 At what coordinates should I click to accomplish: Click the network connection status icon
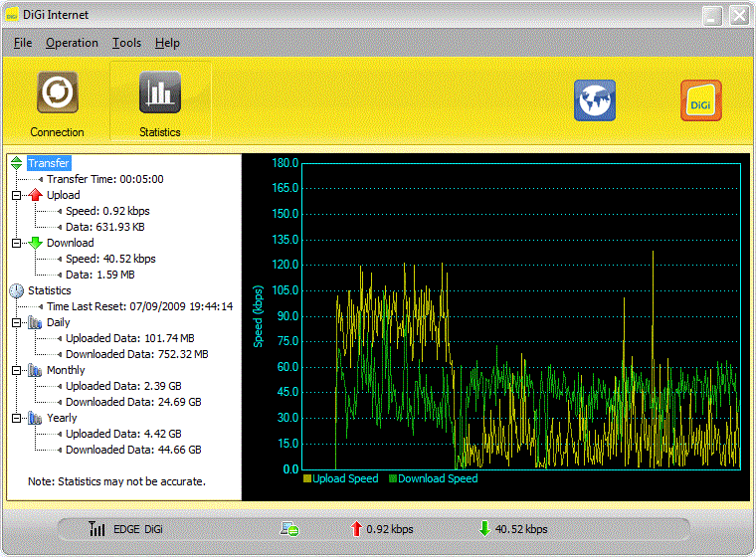tap(288, 529)
